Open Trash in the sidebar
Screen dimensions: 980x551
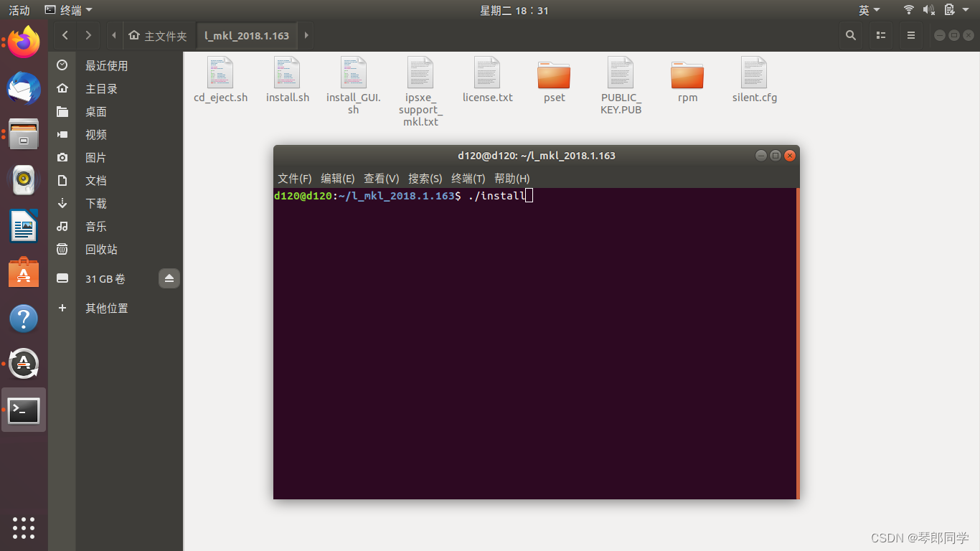[x=115, y=249]
